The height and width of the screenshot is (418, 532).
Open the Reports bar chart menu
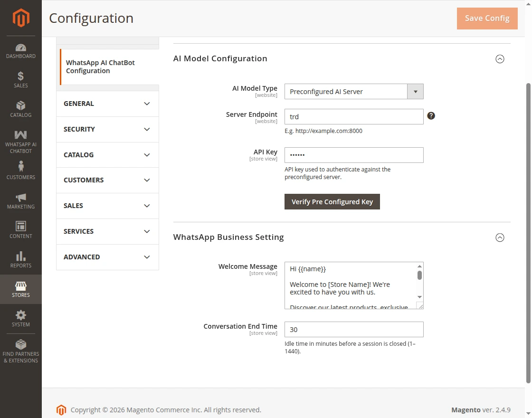21,260
